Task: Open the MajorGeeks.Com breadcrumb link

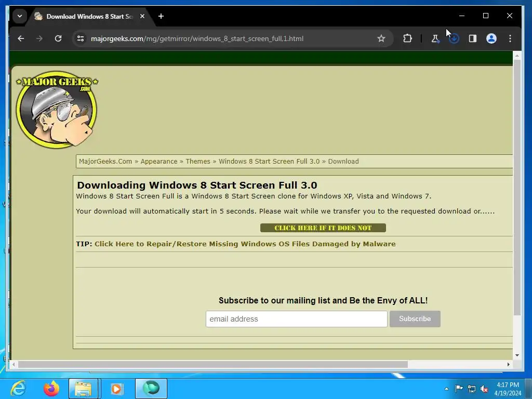Action: click(105, 162)
